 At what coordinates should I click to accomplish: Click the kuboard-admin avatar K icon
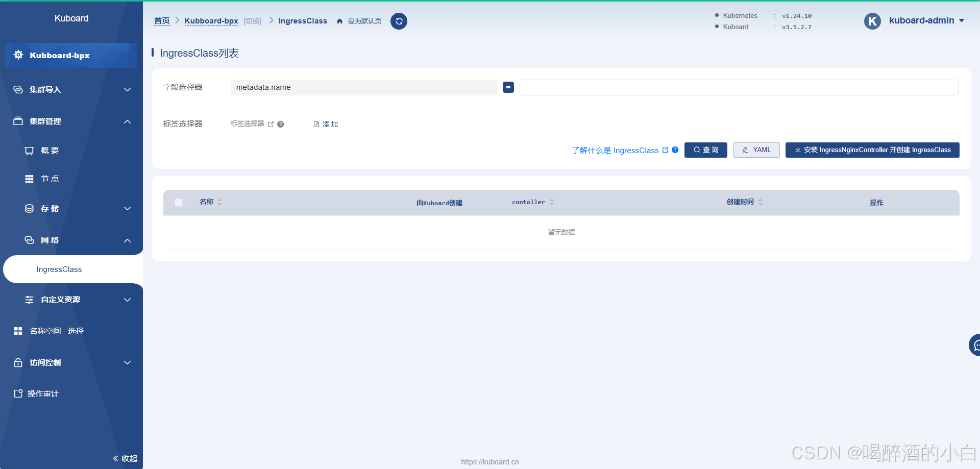(872, 21)
